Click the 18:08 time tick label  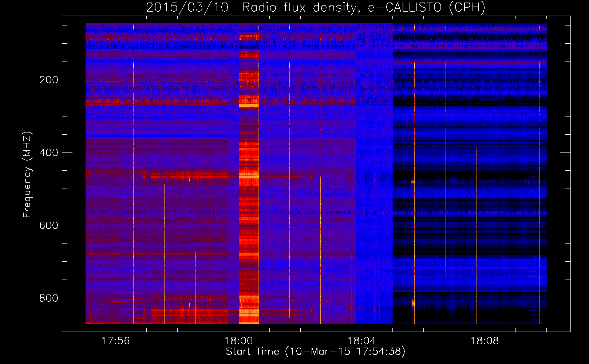coord(485,341)
